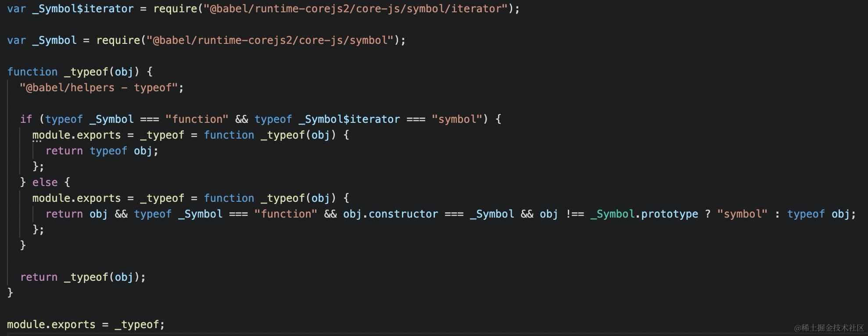Click the ternary question mark operator
This screenshot has width=868, height=336.
pos(707,214)
